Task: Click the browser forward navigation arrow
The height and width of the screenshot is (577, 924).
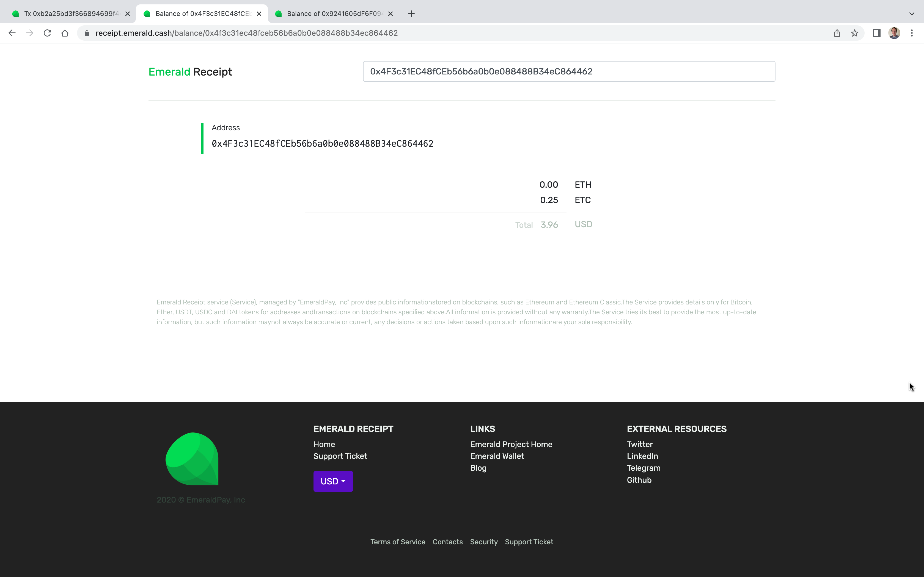Action: [x=29, y=33]
